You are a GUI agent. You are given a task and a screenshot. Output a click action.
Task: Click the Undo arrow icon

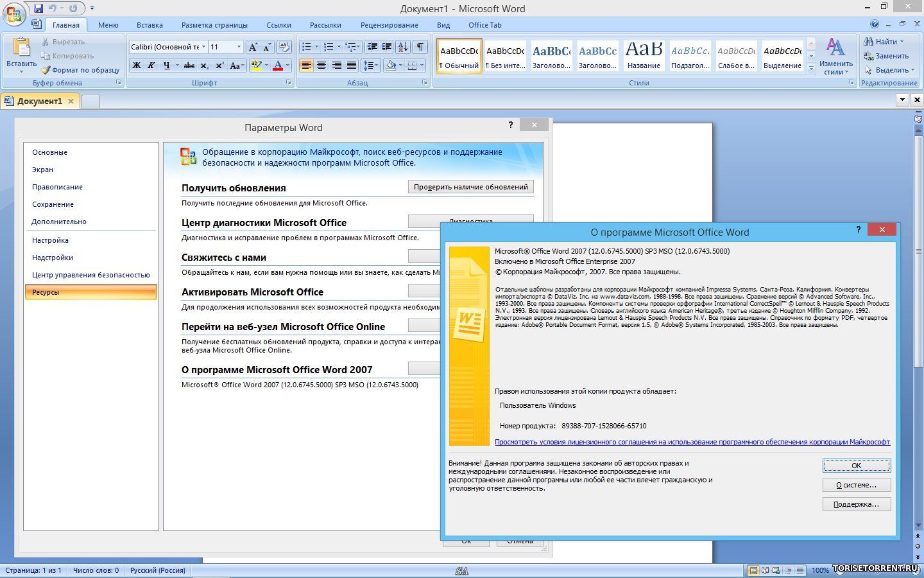[x=53, y=8]
